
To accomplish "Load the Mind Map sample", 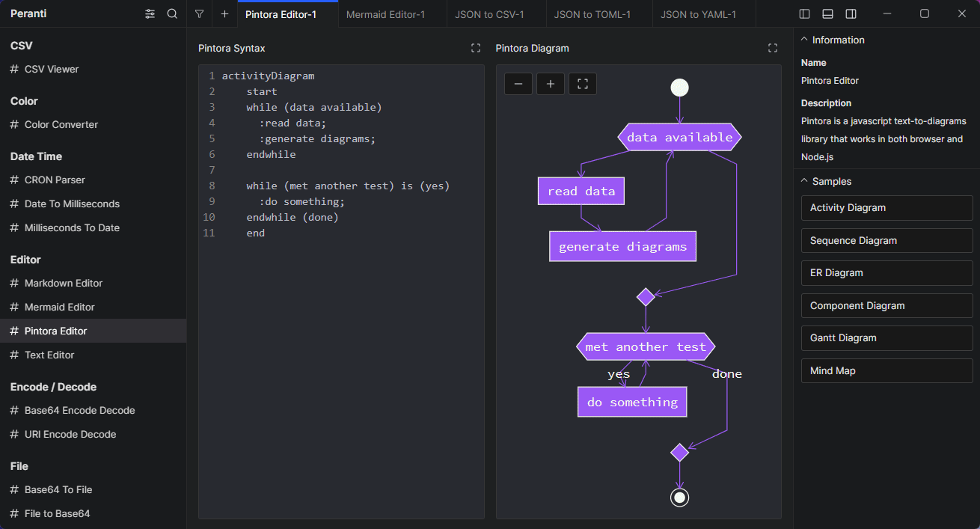I will (x=886, y=370).
